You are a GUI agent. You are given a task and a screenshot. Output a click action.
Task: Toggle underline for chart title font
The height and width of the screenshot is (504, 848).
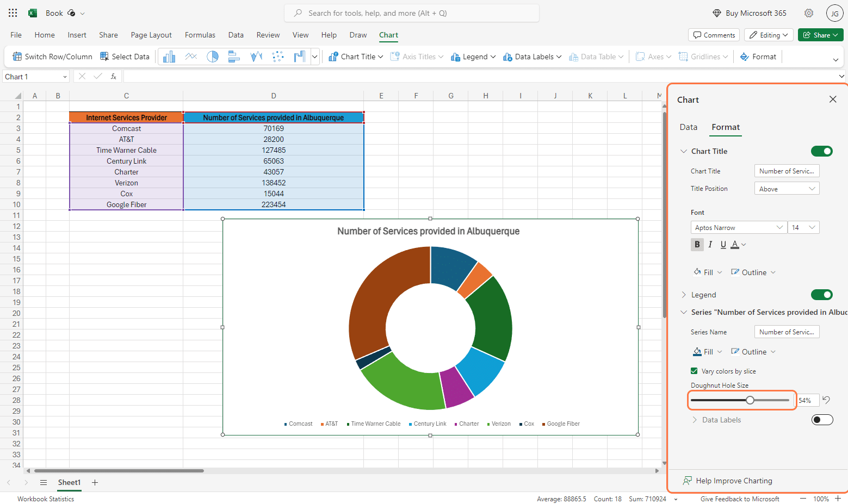pyautogui.click(x=723, y=245)
